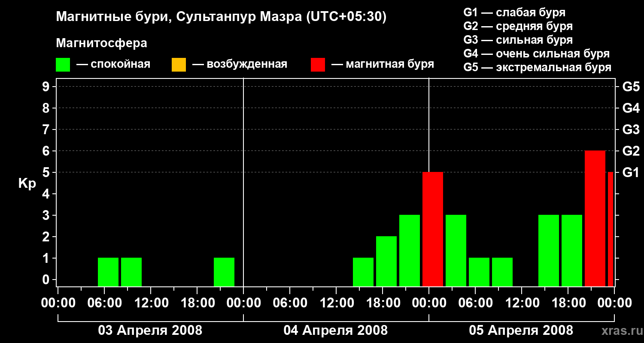Click the 'G3 — сильная буря' legend line
The width and height of the screenshot is (644, 343).
pyautogui.click(x=518, y=40)
